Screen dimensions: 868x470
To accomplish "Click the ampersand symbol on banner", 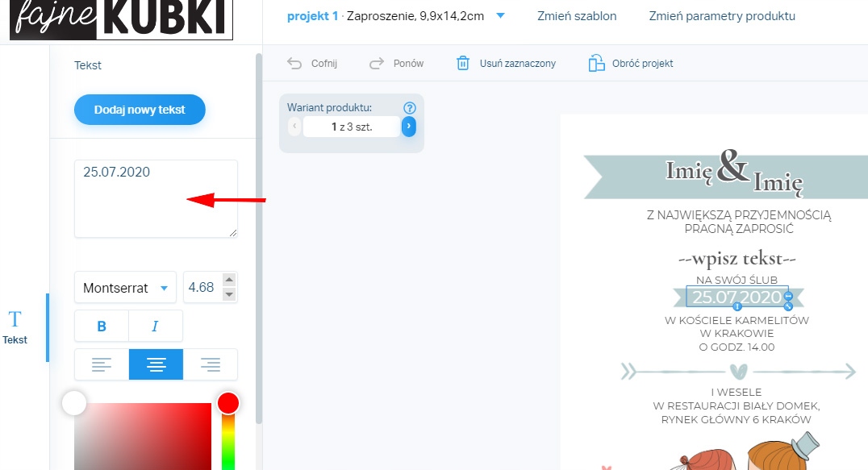I will [733, 166].
